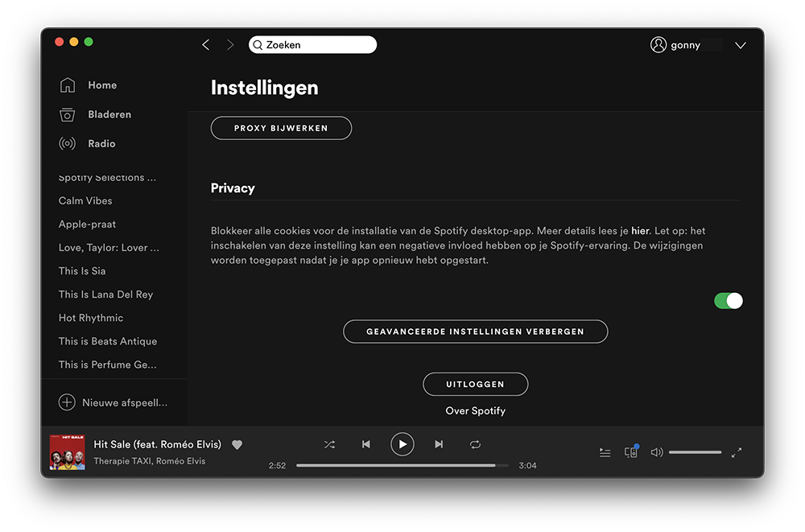Skip to the next track
Image resolution: width=805 pixels, height=532 pixels.
[439, 445]
